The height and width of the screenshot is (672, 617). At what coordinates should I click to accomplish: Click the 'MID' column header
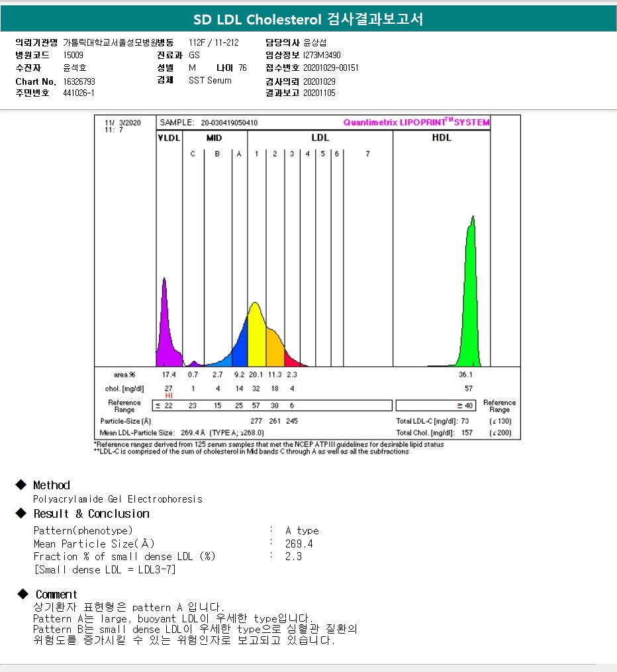point(214,138)
